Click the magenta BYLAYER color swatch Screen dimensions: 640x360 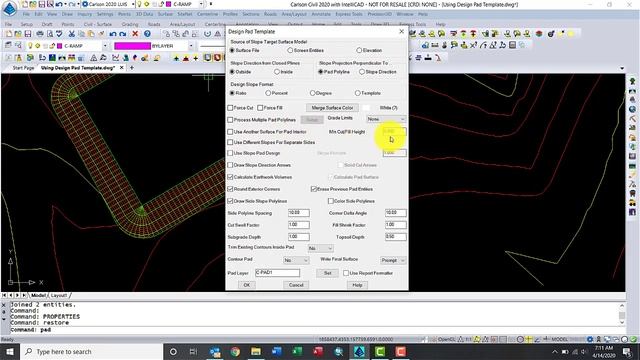tap(132, 46)
